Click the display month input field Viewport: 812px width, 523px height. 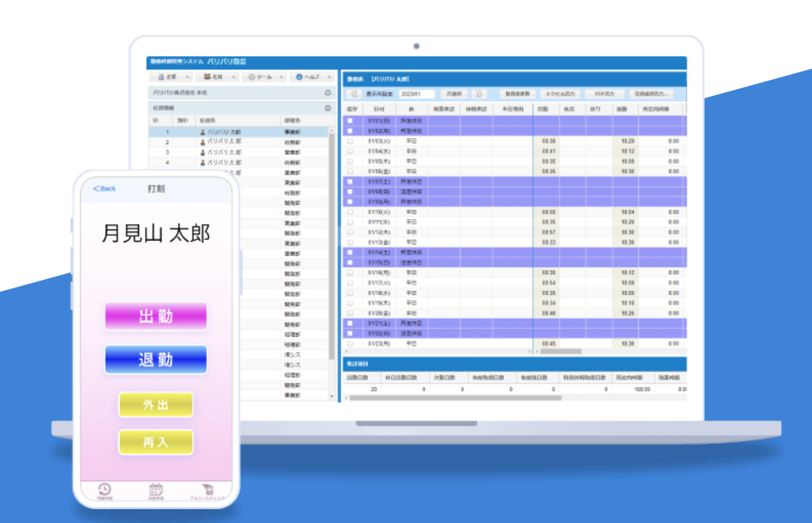[x=417, y=94]
